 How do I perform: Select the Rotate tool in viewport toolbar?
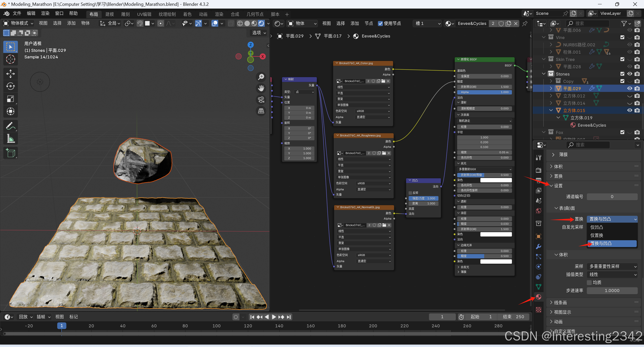coord(10,86)
